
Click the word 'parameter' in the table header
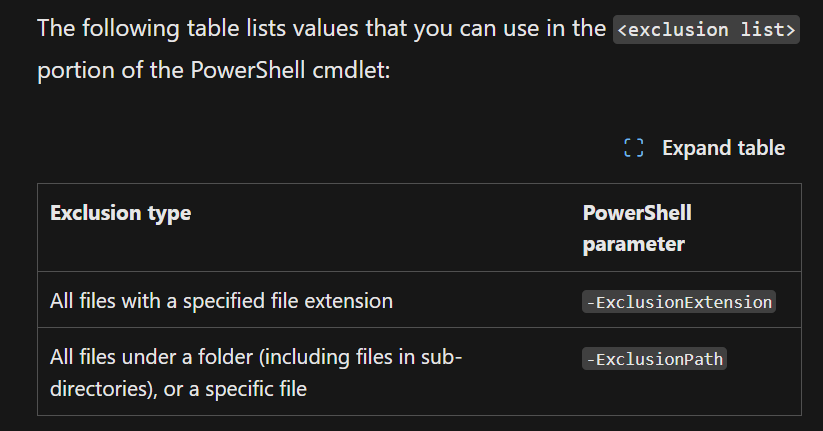pos(634,245)
